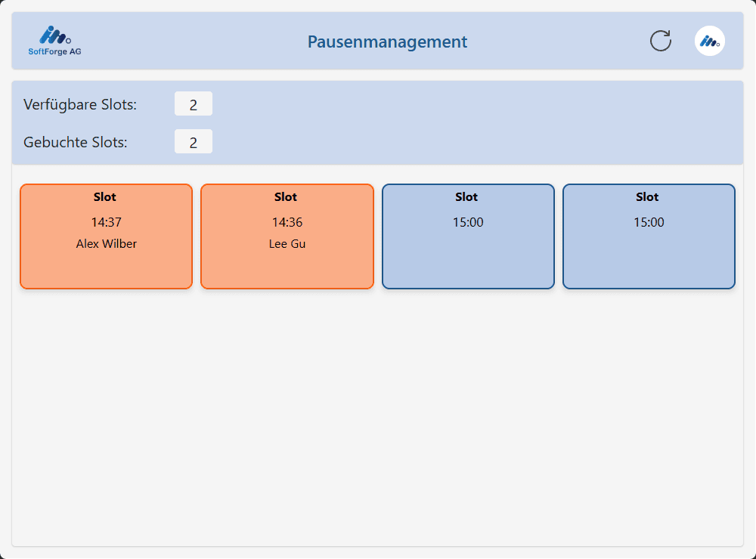Click the Gebuchte Slots value field
The width and height of the screenshot is (756, 559).
pyautogui.click(x=194, y=141)
